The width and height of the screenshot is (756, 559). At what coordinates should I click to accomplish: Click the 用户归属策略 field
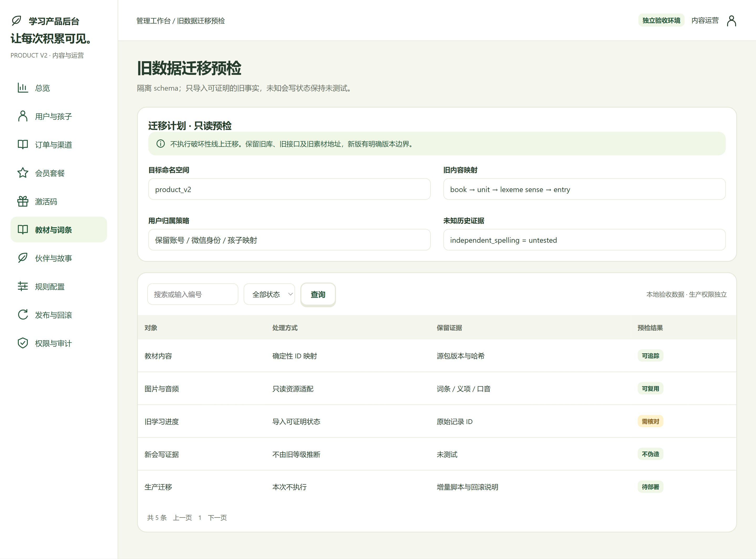pos(290,240)
